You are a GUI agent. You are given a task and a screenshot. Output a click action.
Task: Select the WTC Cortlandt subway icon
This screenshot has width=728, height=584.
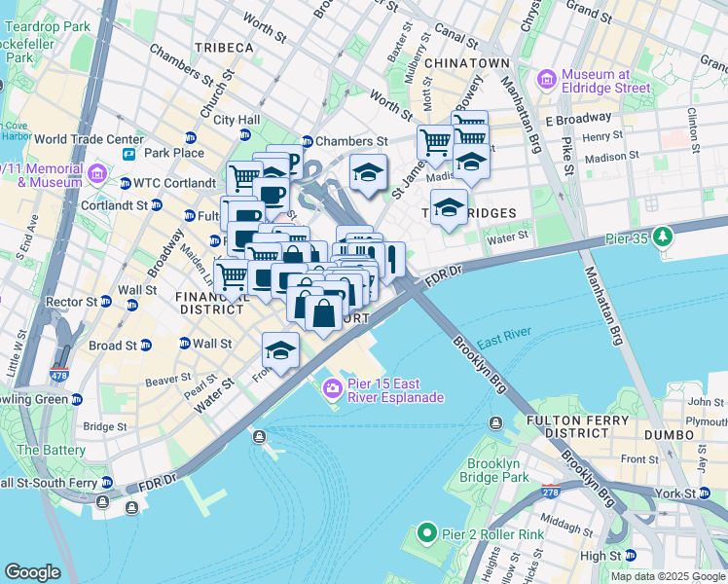tap(126, 183)
